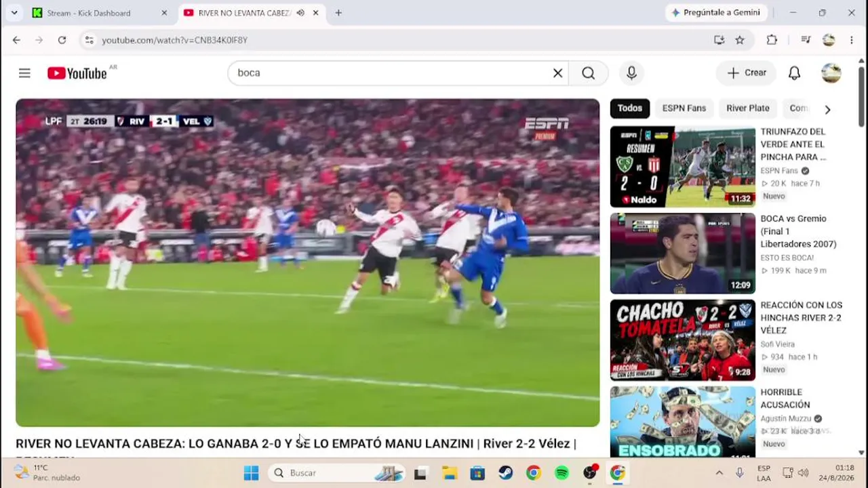The image size is (868, 488).
Task: Bookmark this page with the star
Action: pos(740,40)
